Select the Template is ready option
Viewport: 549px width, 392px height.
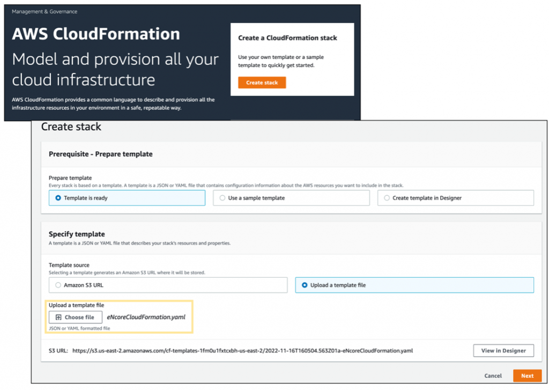58,198
